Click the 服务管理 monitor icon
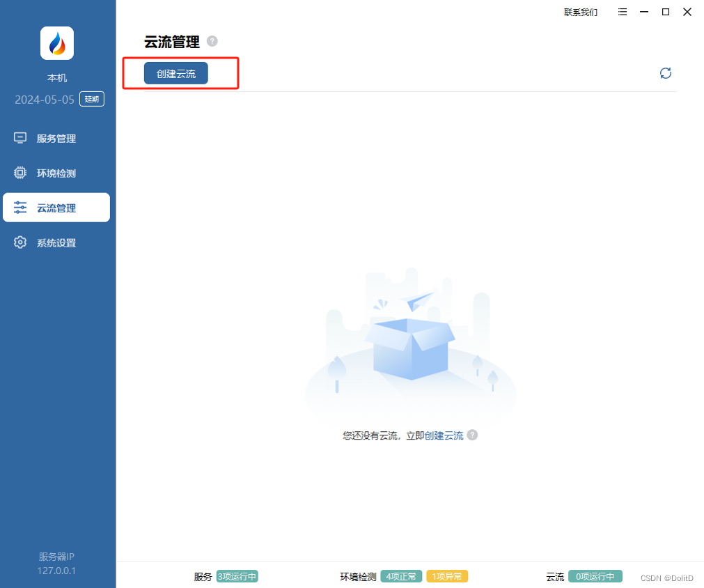 coord(20,138)
